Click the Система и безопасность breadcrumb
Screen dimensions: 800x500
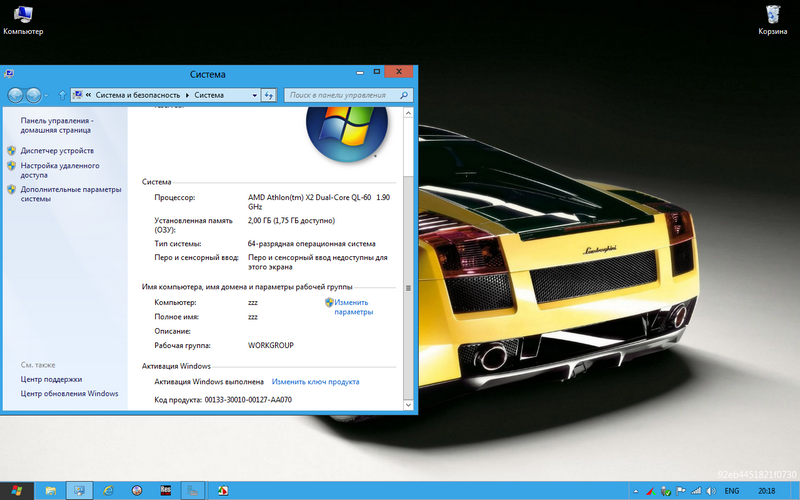pos(138,95)
